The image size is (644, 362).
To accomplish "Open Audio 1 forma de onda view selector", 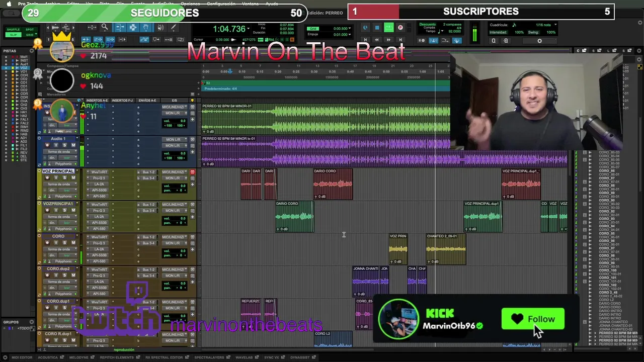I will [x=59, y=151].
